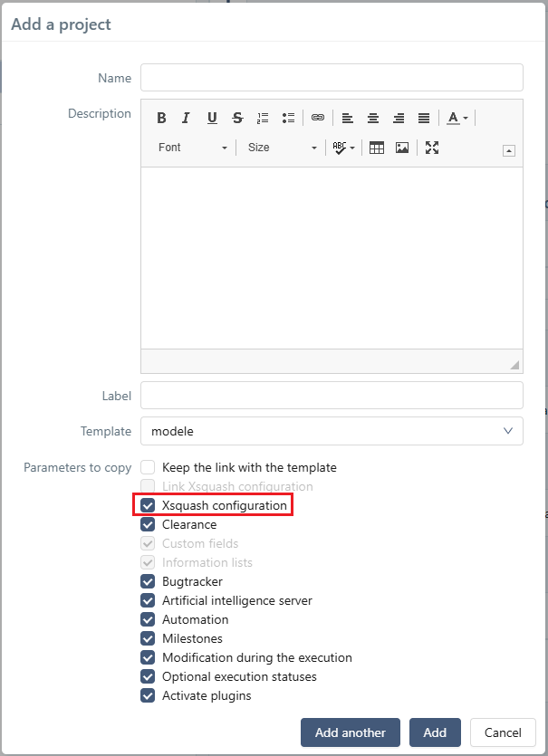Maximize the editor with the fullscreen icon
The width and height of the screenshot is (548, 756).
[432, 148]
